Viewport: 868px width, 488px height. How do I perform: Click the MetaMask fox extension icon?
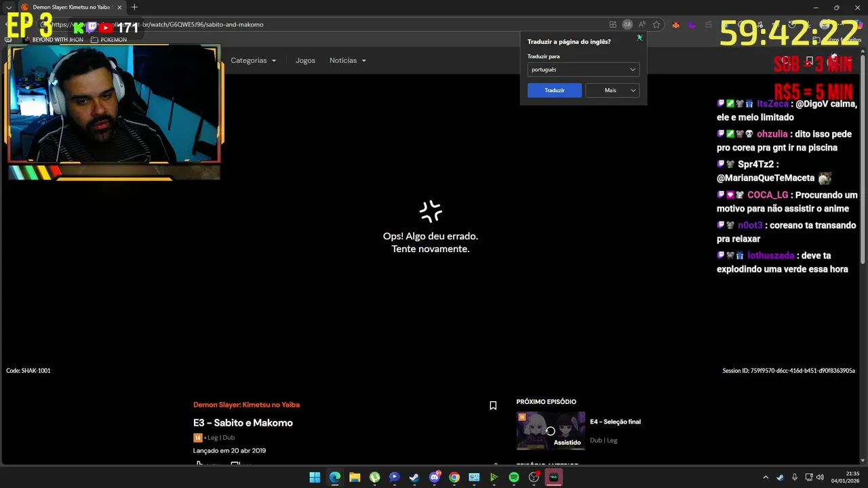675,24
